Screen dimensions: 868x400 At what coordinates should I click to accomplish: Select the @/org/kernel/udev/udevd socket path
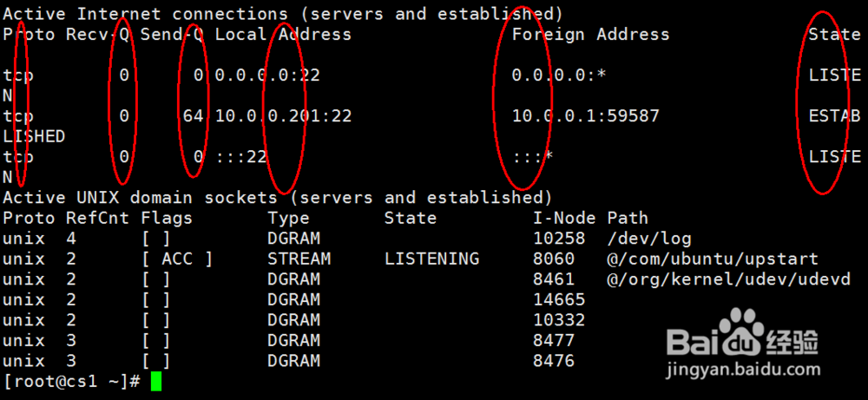coord(728,279)
